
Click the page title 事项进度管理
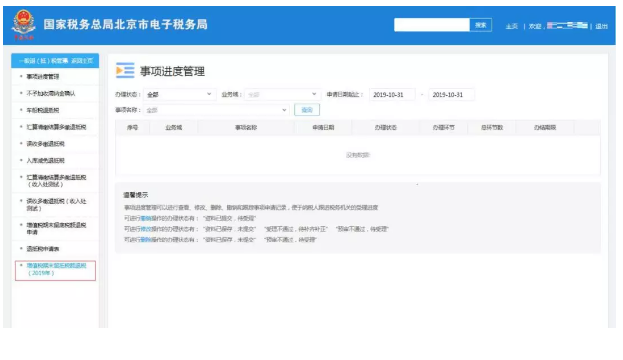coord(172,72)
